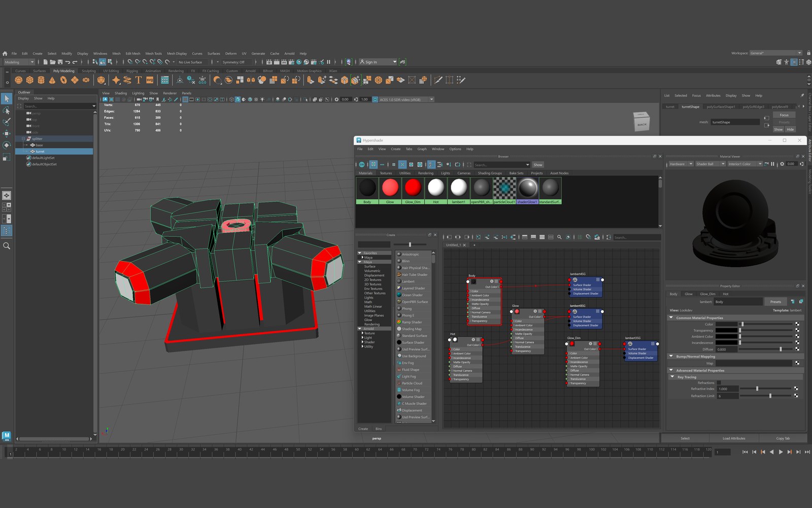This screenshot has width=812, height=508.
Task: Click the Open scene folder icon
Action: coord(52,62)
